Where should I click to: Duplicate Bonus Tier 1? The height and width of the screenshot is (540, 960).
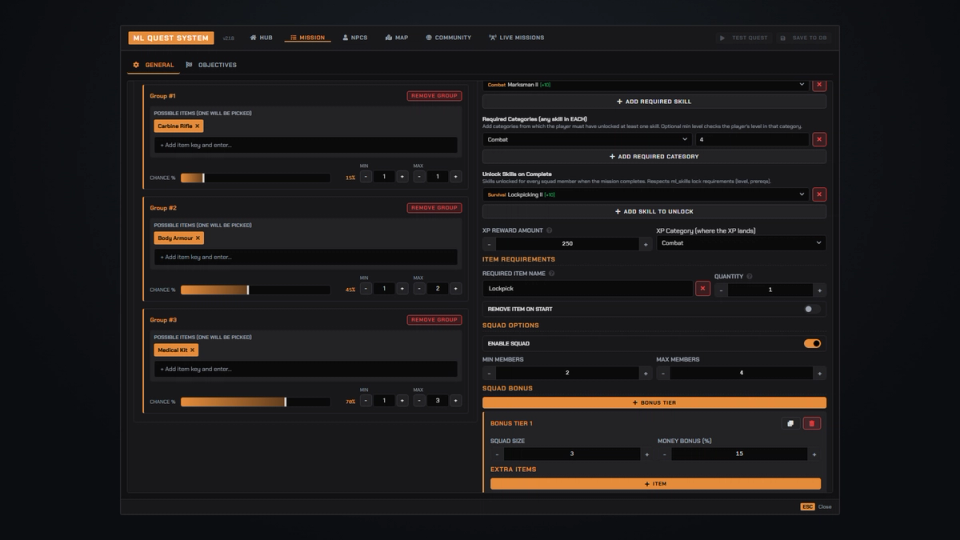(x=790, y=424)
